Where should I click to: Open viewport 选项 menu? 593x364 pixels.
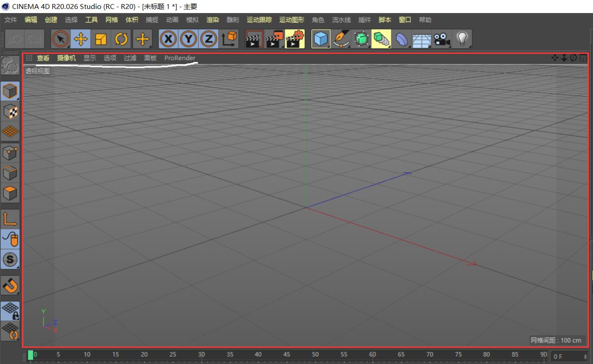110,58
